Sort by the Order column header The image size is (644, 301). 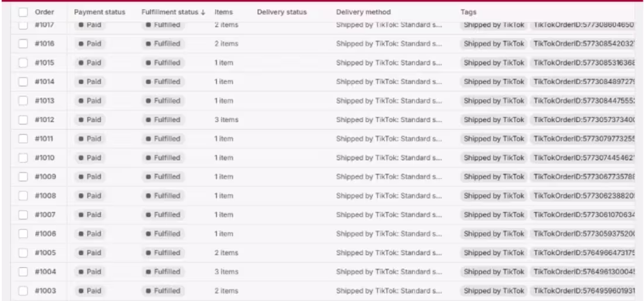click(x=44, y=12)
